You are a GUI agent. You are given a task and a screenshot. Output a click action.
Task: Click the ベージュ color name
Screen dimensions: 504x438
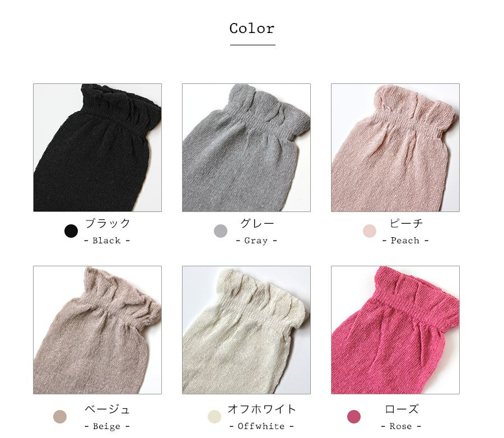tap(107, 409)
